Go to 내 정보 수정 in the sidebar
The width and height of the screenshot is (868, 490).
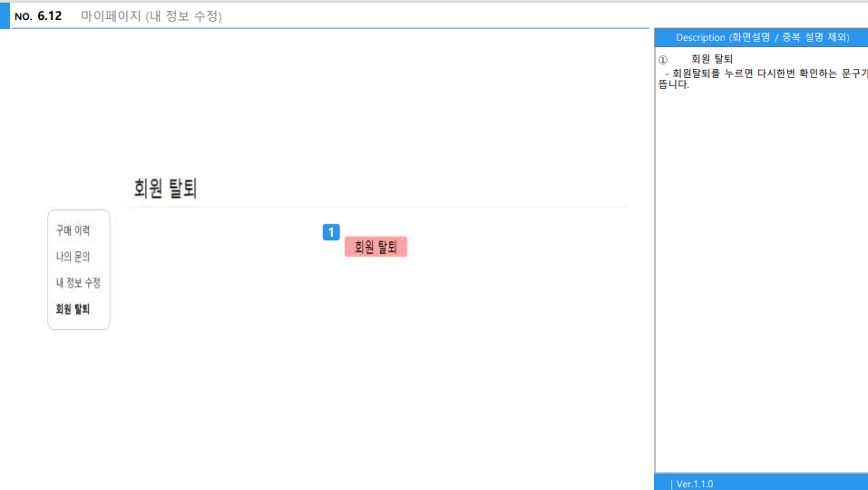[78, 282]
